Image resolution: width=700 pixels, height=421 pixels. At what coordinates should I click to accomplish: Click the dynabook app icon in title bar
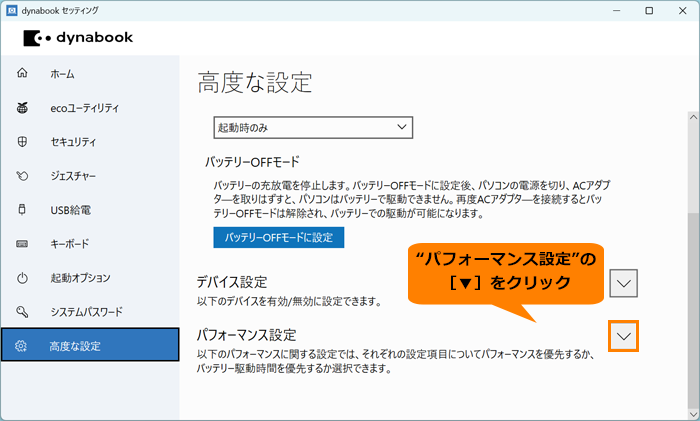pos(12,10)
